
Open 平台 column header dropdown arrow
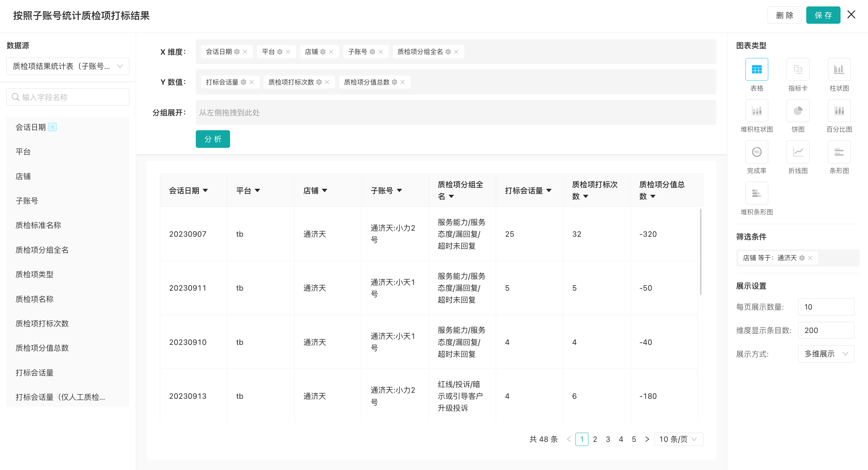tap(257, 191)
